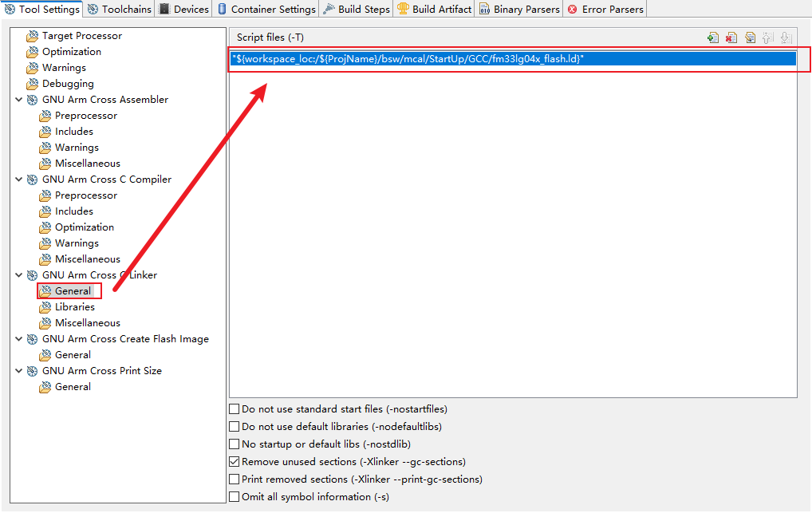Open the Toolchains tab
This screenshot has width=812, height=513.
point(120,10)
